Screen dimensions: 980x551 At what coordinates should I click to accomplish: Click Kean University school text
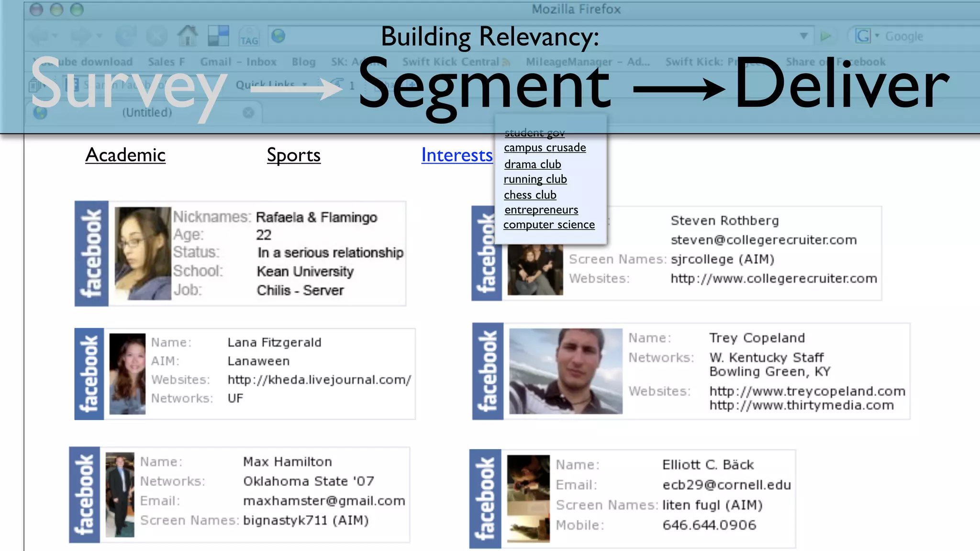(x=305, y=271)
